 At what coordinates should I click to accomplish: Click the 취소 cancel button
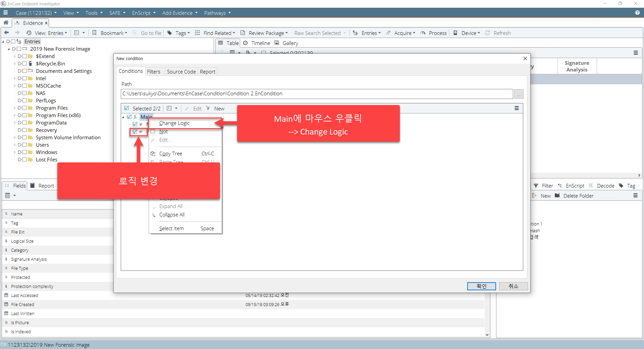click(x=513, y=286)
